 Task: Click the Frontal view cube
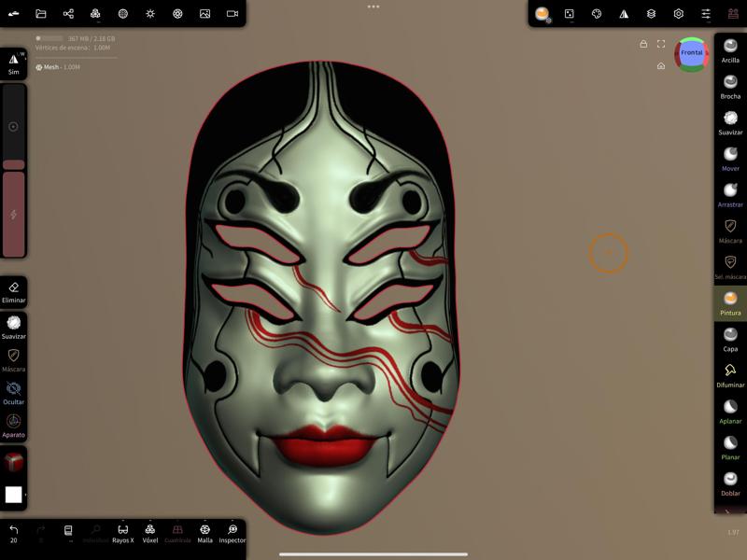[x=692, y=53]
